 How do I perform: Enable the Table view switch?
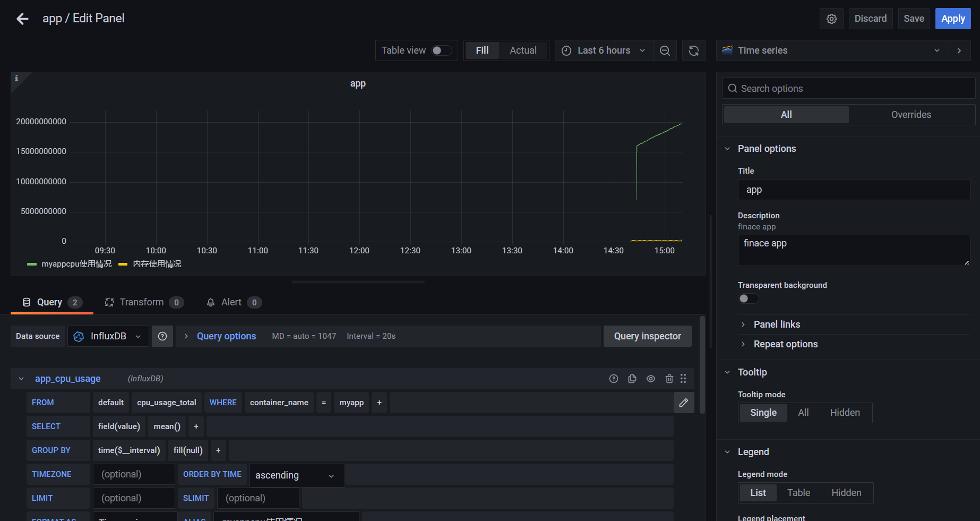click(442, 50)
